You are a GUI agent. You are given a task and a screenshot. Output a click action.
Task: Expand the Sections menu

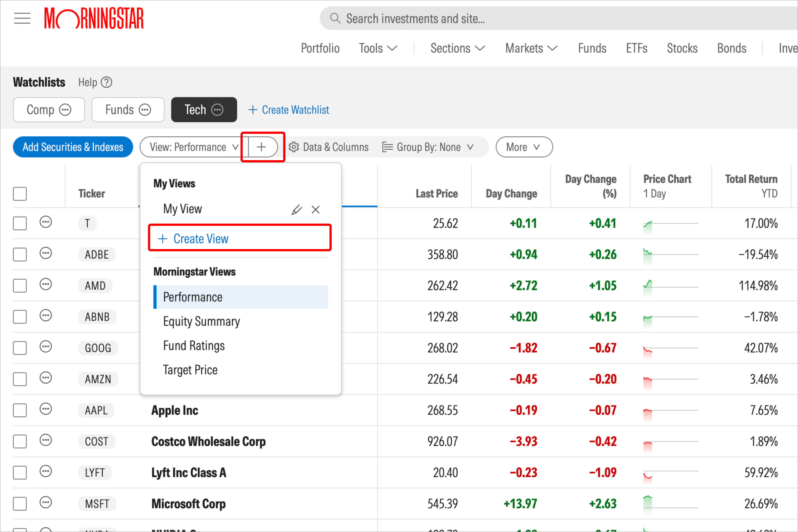pyautogui.click(x=457, y=48)
